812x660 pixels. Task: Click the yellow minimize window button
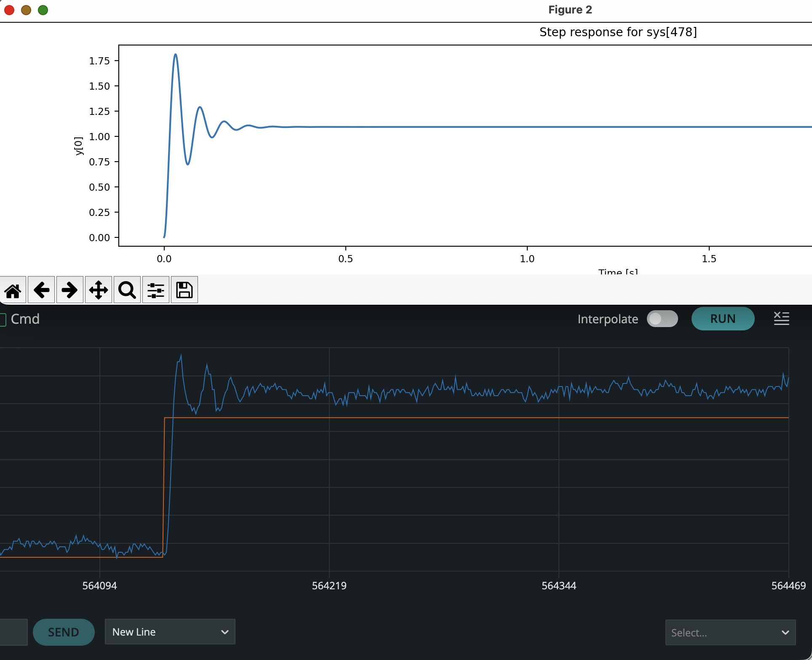26,10
